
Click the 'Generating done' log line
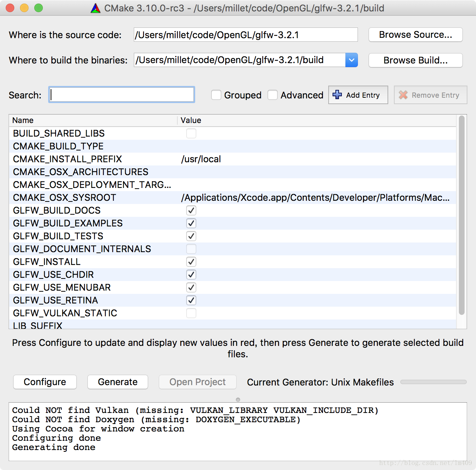(54, 448)
